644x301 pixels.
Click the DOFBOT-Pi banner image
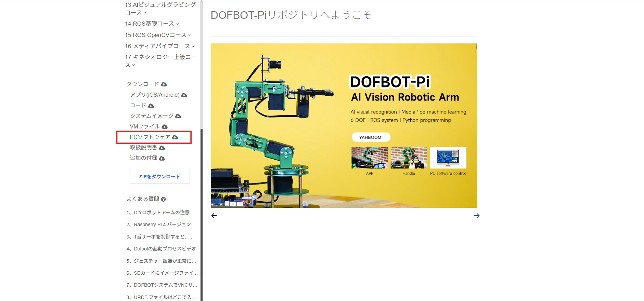coord(344,125)
